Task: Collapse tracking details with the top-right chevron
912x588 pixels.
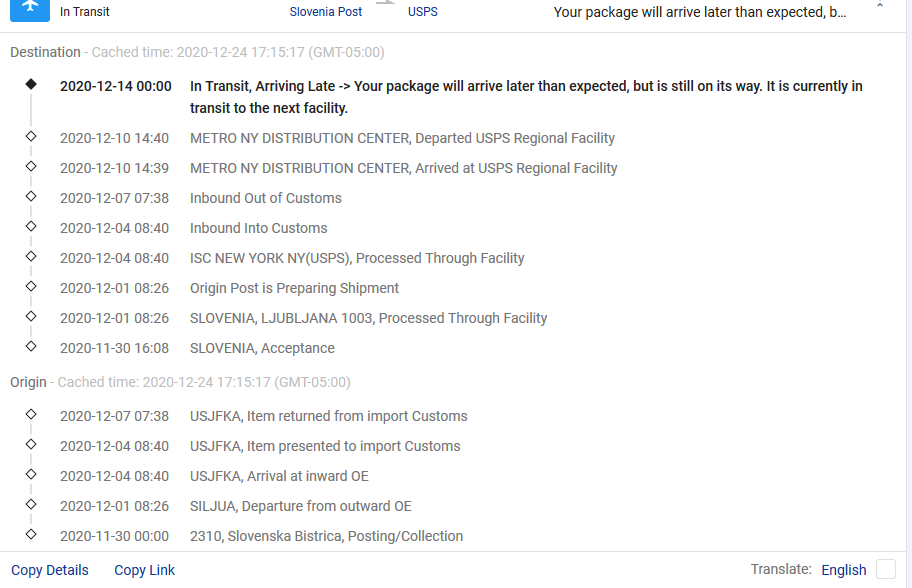Action: click(879, 6)
